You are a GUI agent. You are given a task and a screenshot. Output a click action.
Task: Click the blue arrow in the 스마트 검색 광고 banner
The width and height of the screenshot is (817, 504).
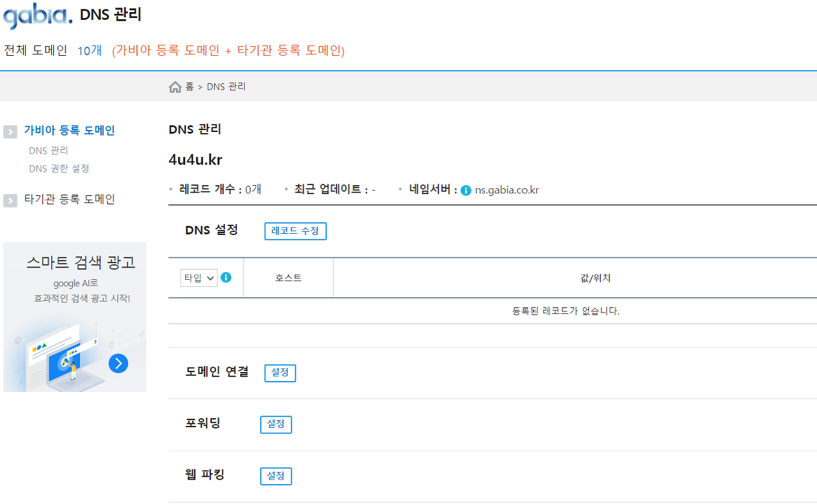(118, 363)
